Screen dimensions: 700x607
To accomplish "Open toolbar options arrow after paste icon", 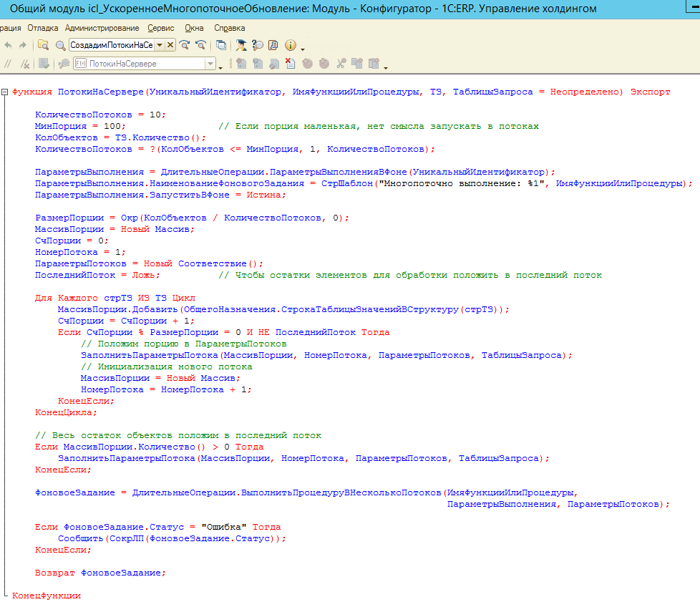I will pos(386,67).
